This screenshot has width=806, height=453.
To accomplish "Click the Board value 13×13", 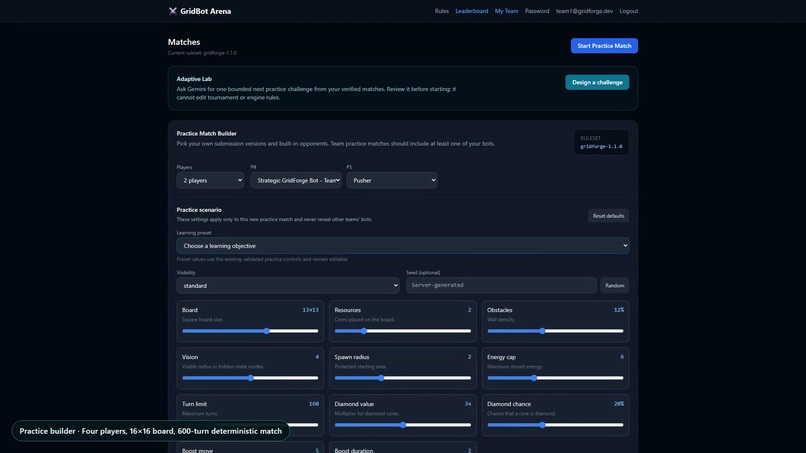I will (x=310, y=310).
